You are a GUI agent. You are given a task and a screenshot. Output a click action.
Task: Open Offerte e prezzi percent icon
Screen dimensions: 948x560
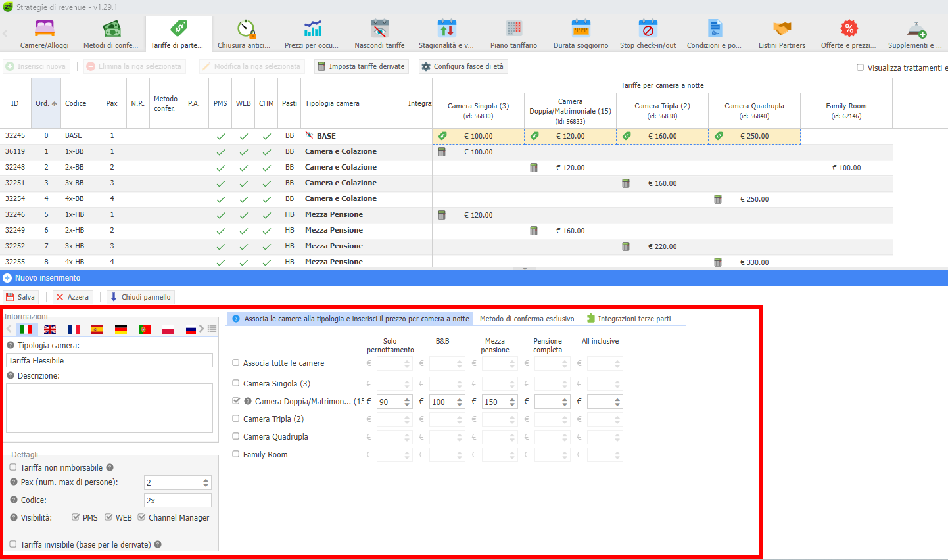tap(849, 29)
